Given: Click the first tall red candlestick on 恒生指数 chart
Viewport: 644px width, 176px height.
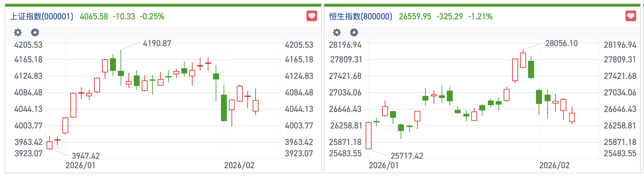Looking at the screenshot, I should click(x=369, y=136).
